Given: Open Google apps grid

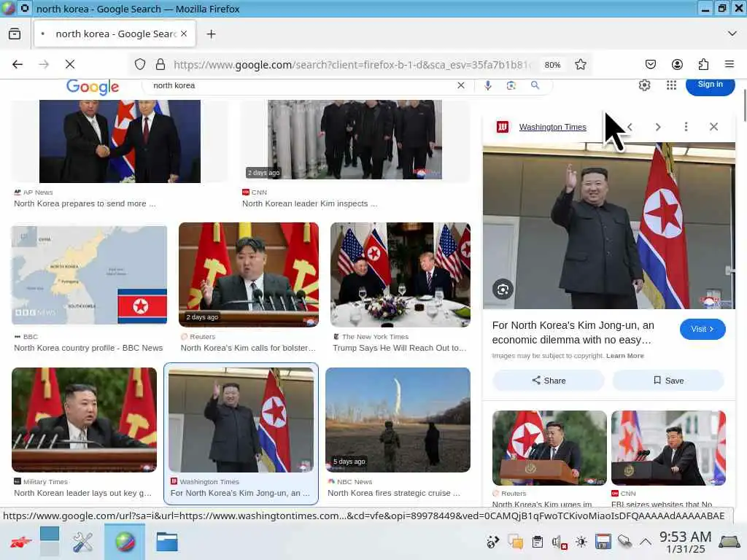Looking at the screenshot, I should (x=671, y=85).
